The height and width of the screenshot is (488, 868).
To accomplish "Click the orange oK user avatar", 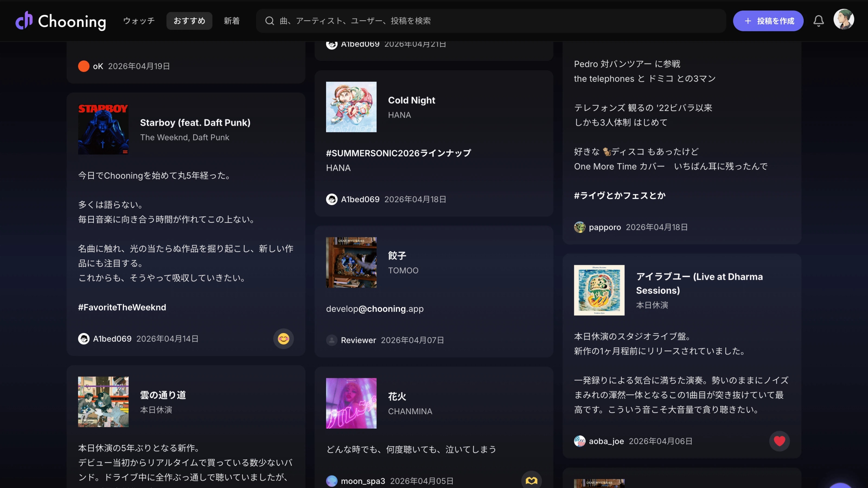I will click(x=84, y=66).
